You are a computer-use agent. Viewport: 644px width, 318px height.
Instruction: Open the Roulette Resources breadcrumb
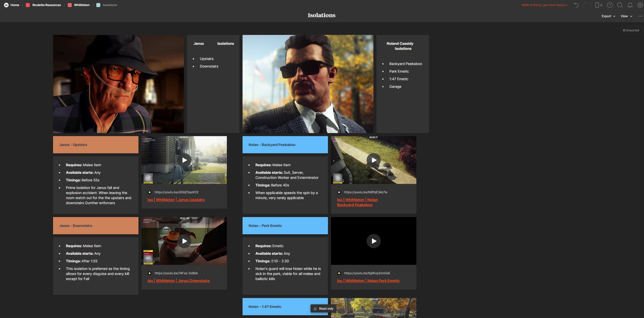pos(47,5)
